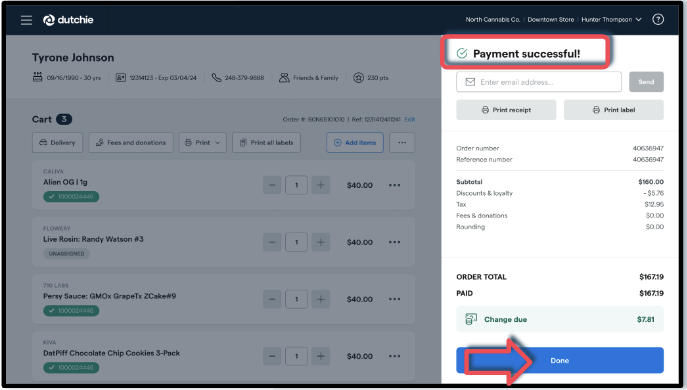
Task: Expand the Hunter Thompson user dropdown
Action: click(x=611, y=20)
